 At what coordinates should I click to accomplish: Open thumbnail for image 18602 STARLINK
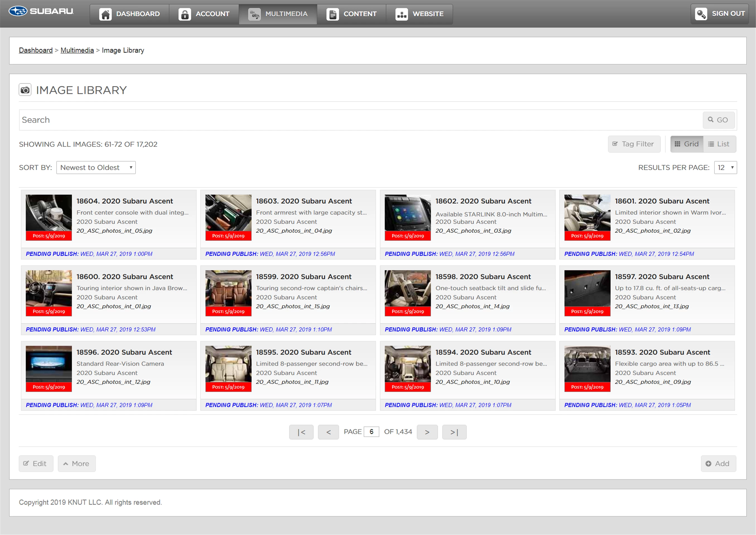[x=407, y=213]
